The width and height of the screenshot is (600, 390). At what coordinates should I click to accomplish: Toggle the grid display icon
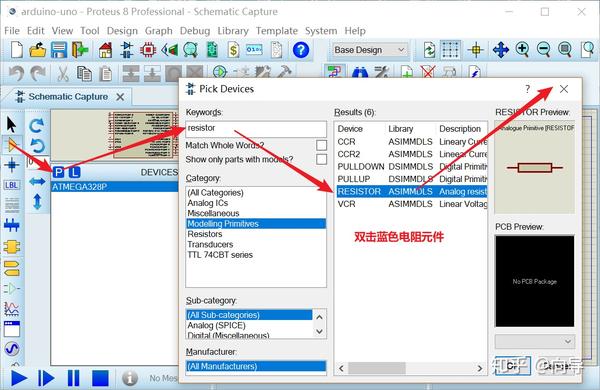coord(450,50)
